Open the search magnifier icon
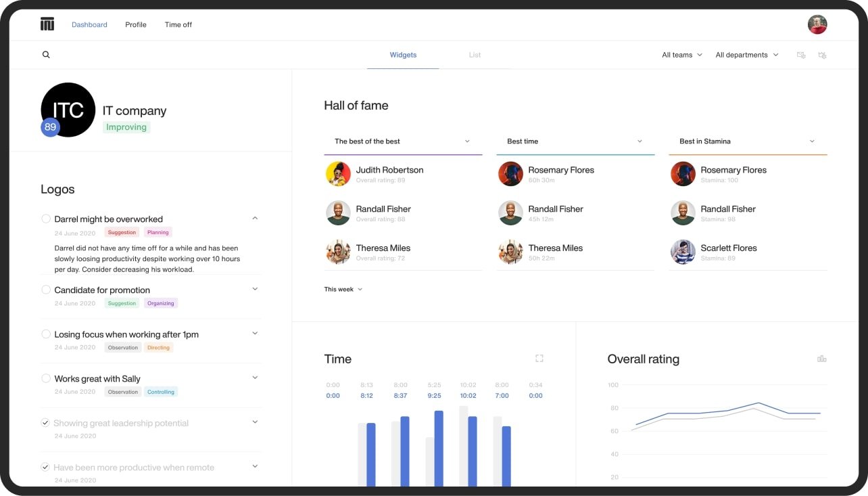The image size is (868, 496). click(x=46, y=55)
